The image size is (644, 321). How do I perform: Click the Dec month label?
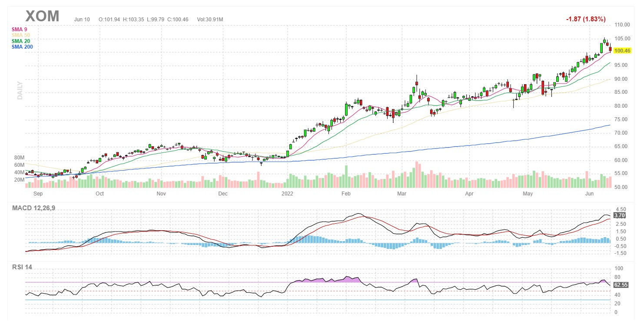click(x=223, y=194)
